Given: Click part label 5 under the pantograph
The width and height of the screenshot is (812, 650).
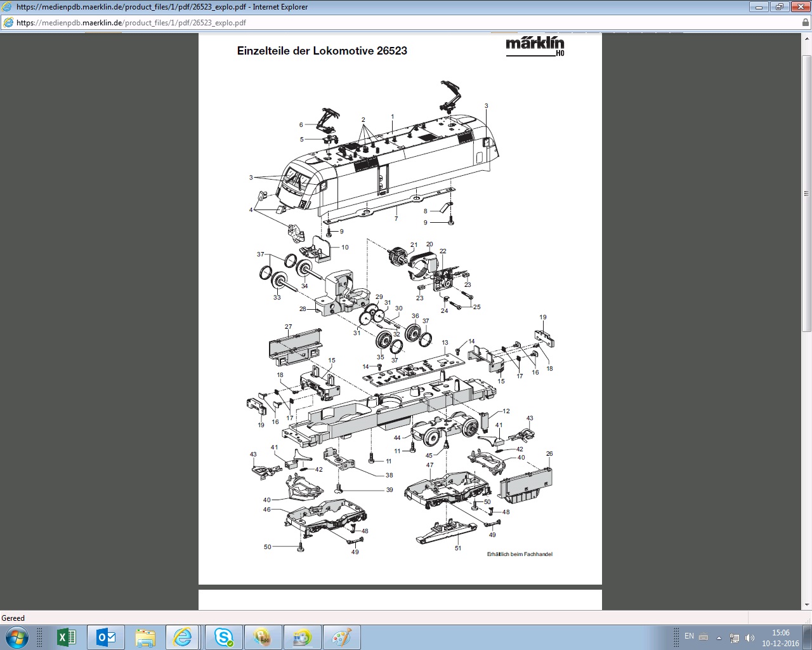Looking at the screenshot, I should [302, 140].
